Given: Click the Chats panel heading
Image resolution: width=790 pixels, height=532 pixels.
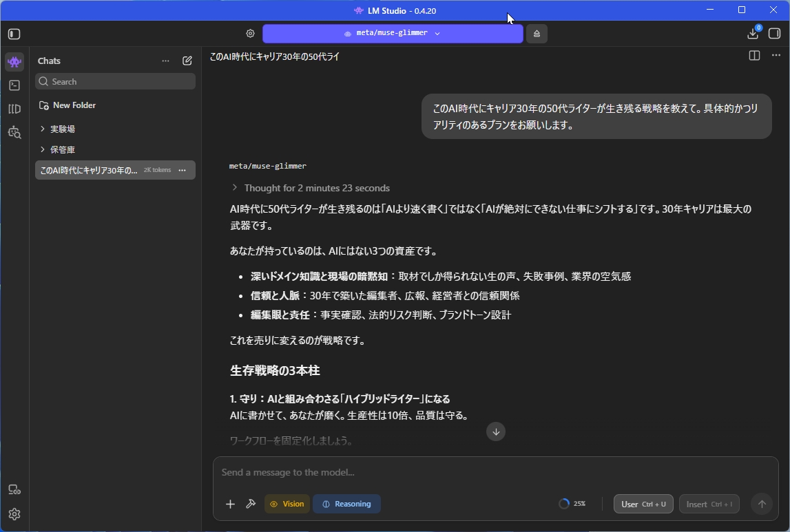Looking at the screenshot, I should [x=49, y=61].
